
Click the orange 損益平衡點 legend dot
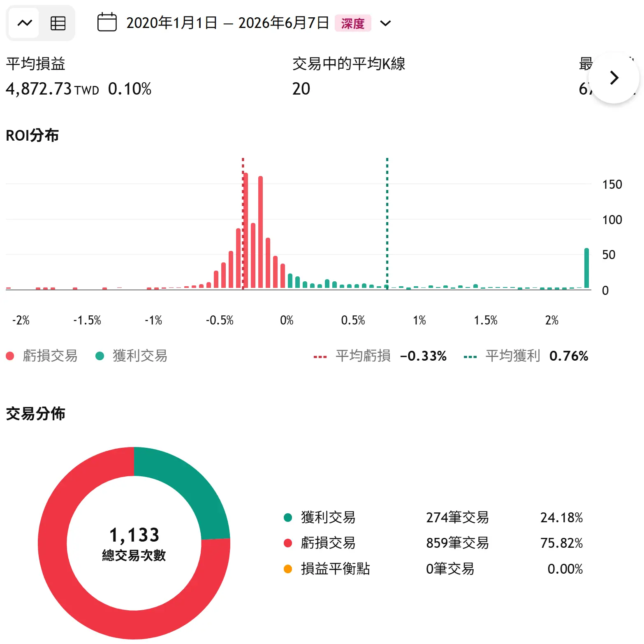tap(288, 569)
